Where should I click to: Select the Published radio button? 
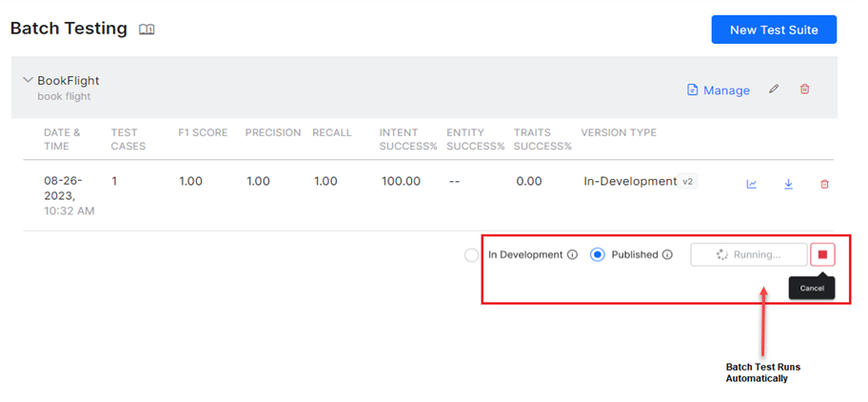coord(598,255)
